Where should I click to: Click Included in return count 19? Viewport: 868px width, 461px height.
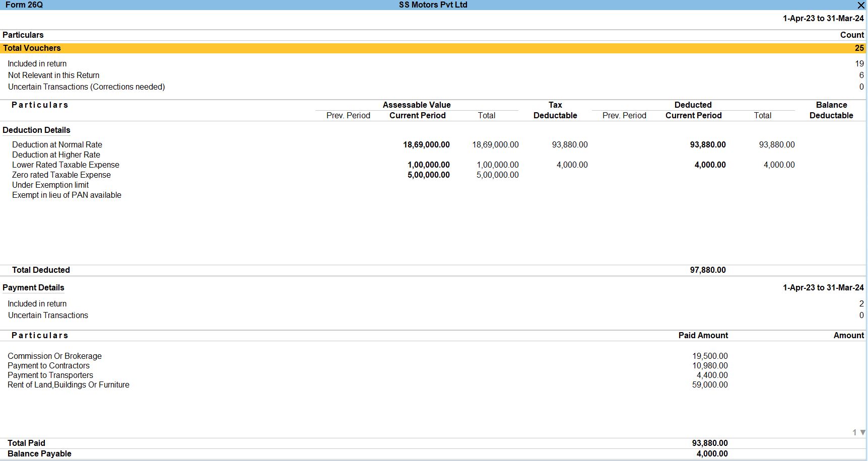point(859,63)
